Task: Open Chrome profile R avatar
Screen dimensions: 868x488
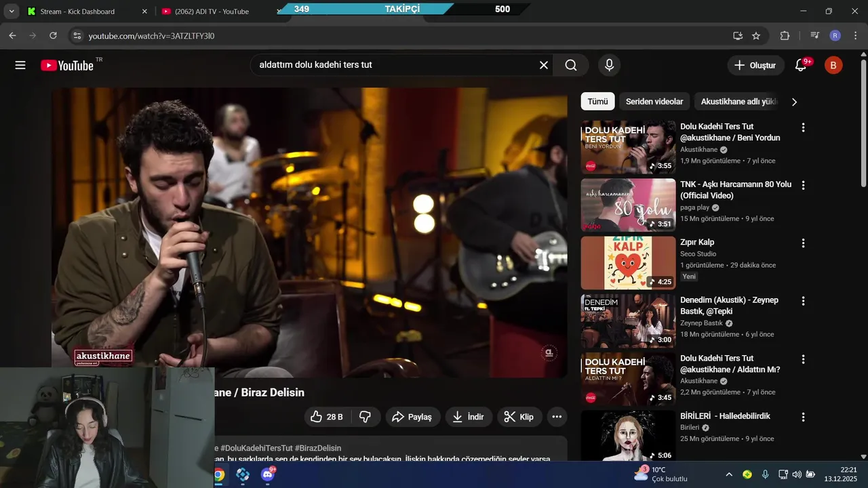Action: (835, 36)
